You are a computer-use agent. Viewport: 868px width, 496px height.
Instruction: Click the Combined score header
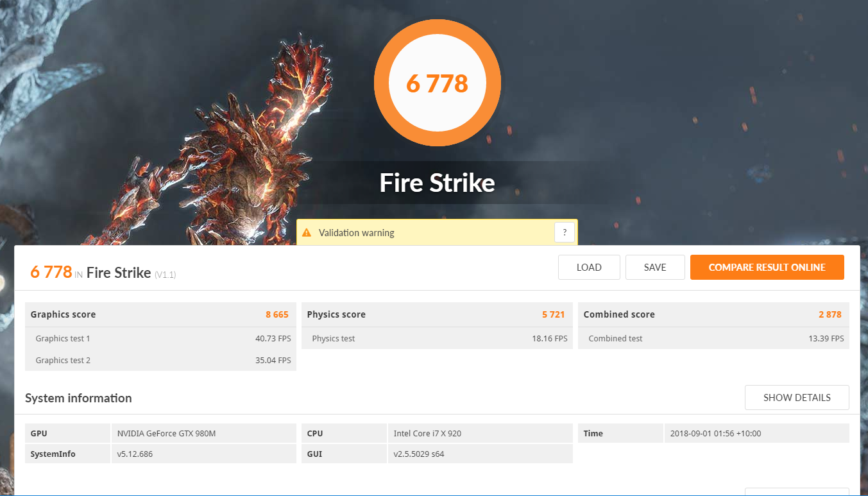click(x=619, y=314)
